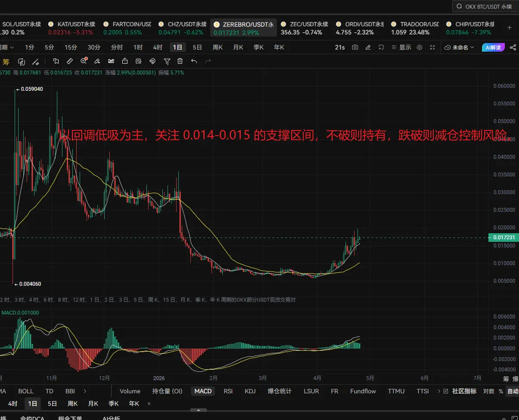Toggle percent % scale mode
This screenshot has width=519, height=420.
click(x=500, y=391)
